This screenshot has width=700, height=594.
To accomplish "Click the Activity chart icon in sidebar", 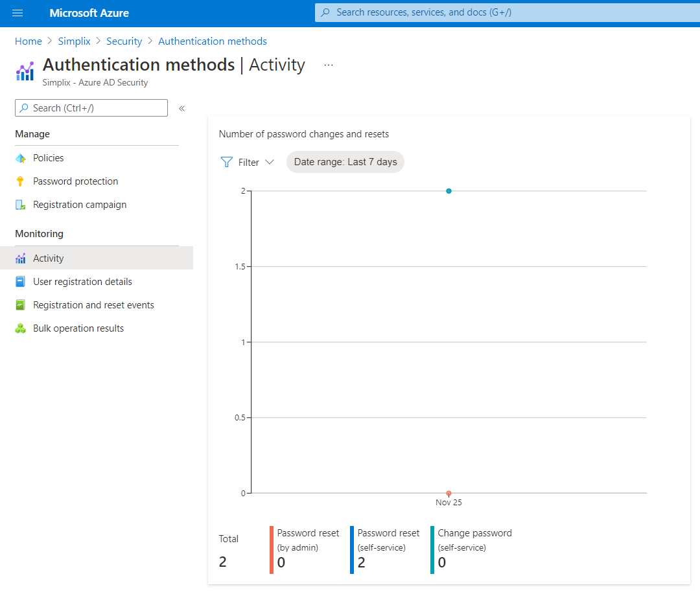I will click(x=21, y=258).
